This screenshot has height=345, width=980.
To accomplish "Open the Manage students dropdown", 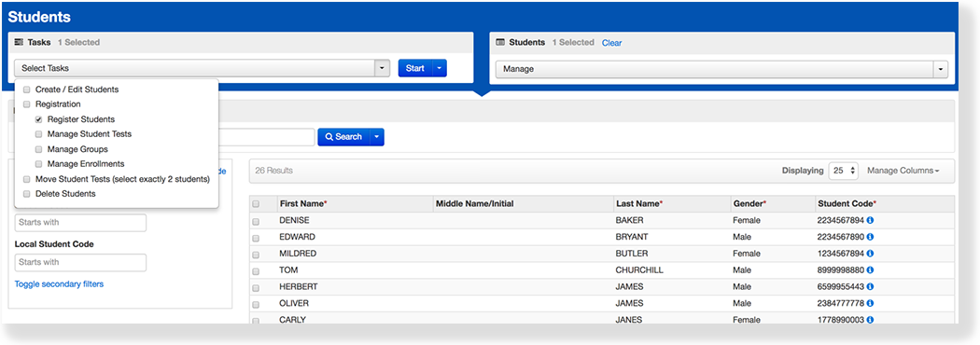I will (x=721, y=70).
